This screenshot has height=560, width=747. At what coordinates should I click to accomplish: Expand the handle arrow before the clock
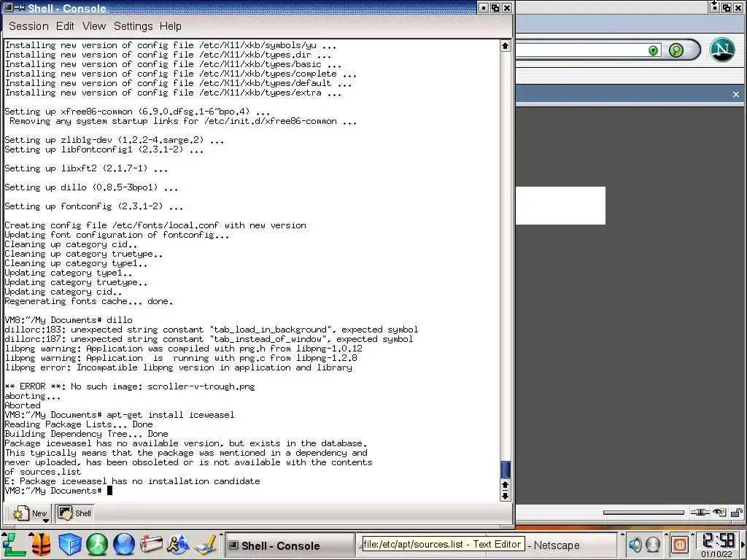coord(694,534)
